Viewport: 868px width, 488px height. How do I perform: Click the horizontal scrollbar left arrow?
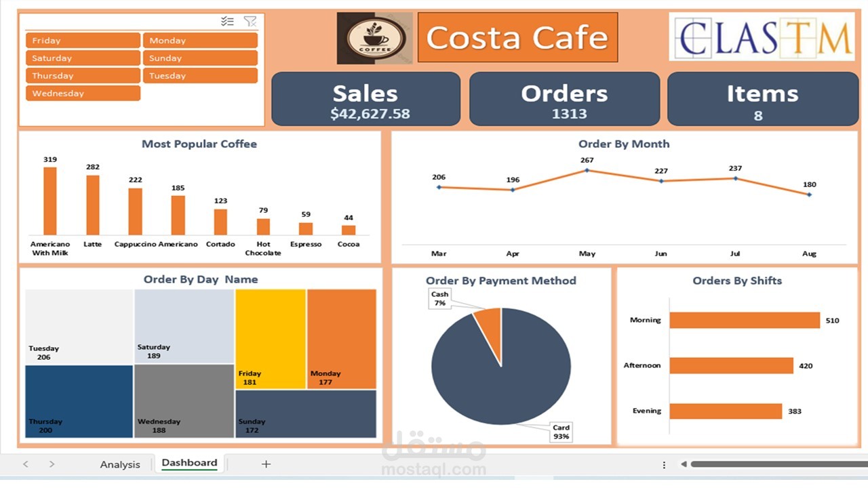(684, 464)
